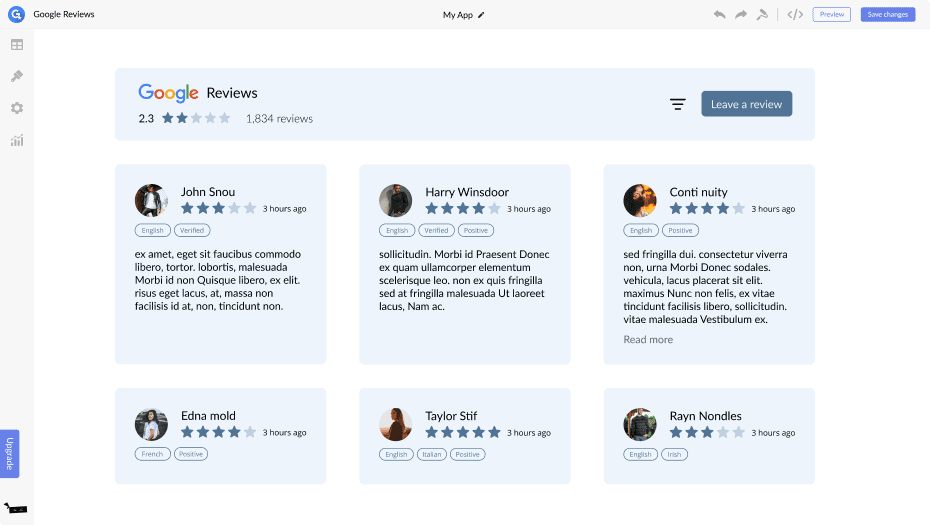
Task: Click the Preview button
Action: (x=831, y=15)
